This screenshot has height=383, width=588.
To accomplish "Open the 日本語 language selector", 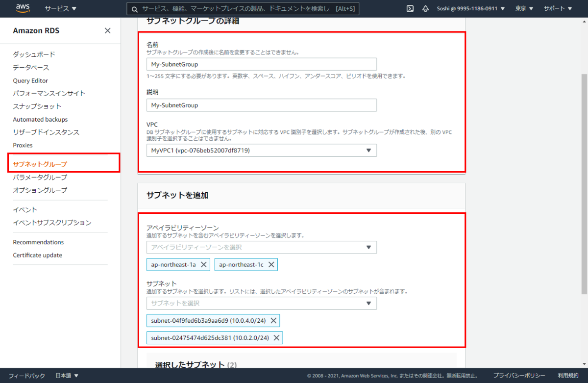I will pos(67,376).
